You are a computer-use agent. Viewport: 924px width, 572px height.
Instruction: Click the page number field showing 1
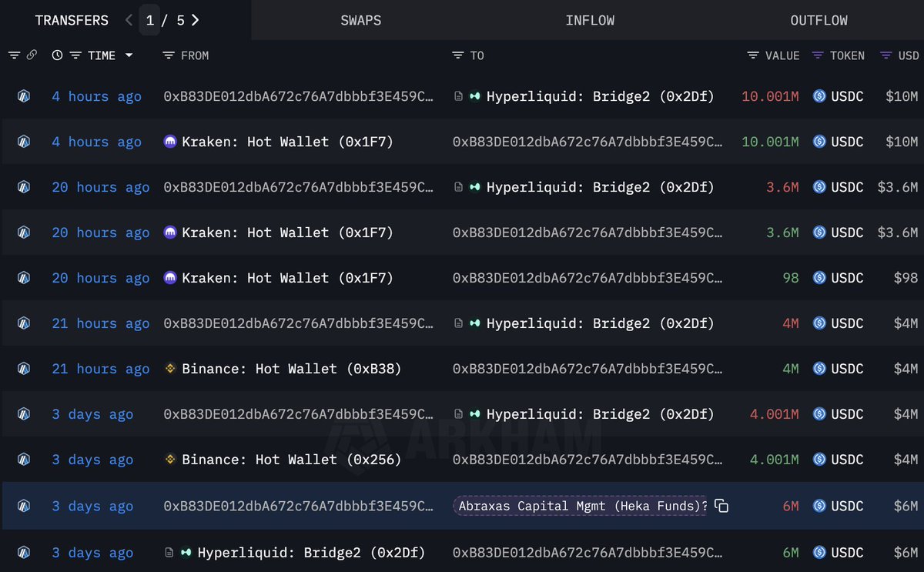tap(150, 20)
